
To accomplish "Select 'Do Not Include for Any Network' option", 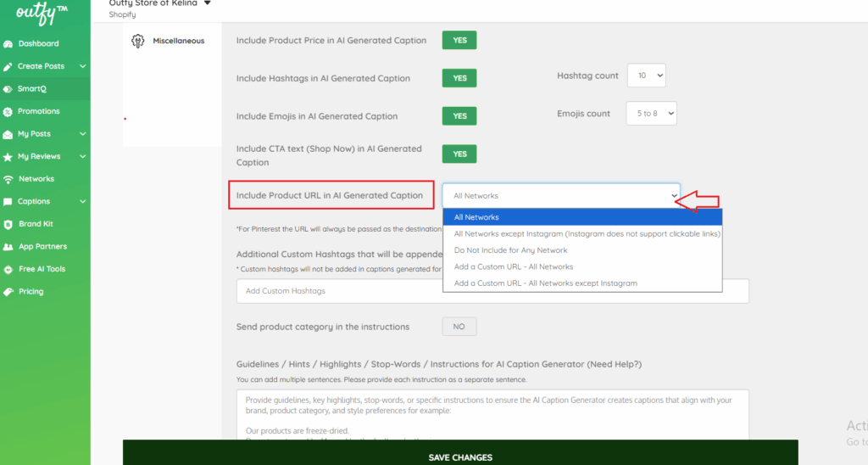I will pos(510,250).
